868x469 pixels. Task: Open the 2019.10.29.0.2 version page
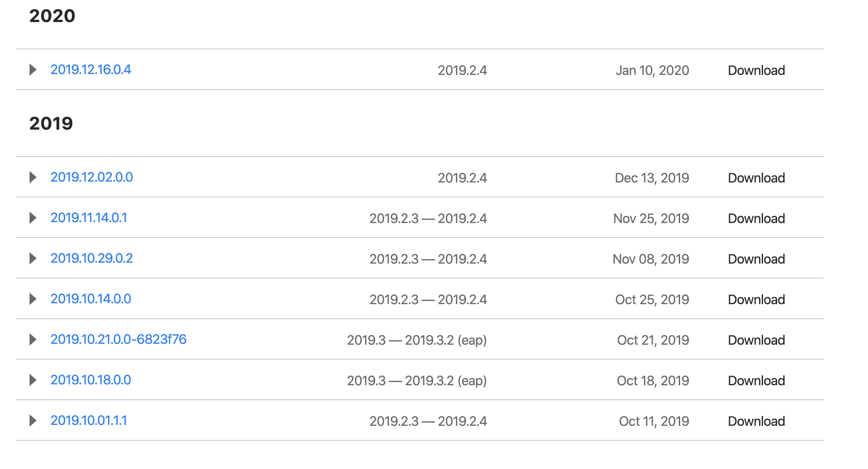[x=92, y=258]
